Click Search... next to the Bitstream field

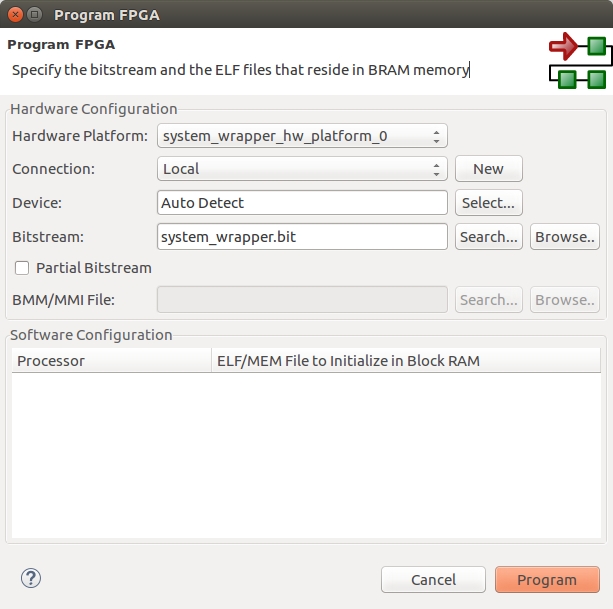(x=488, y=236)
